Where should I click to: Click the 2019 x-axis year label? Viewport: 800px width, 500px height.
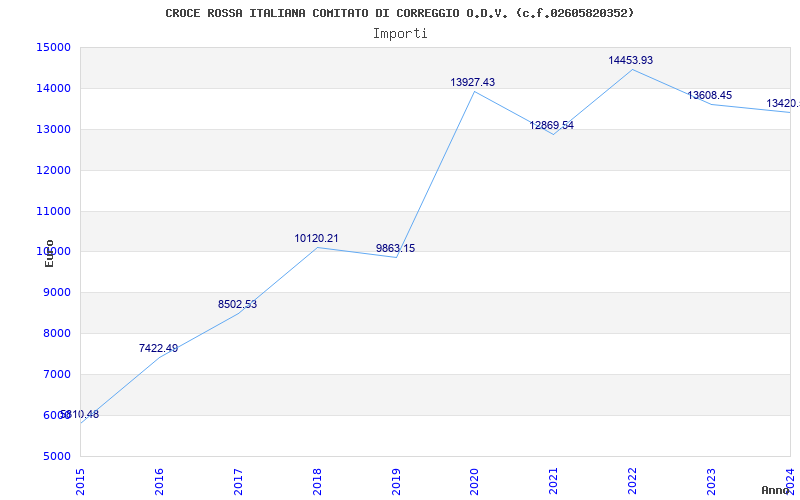[396, 481]
